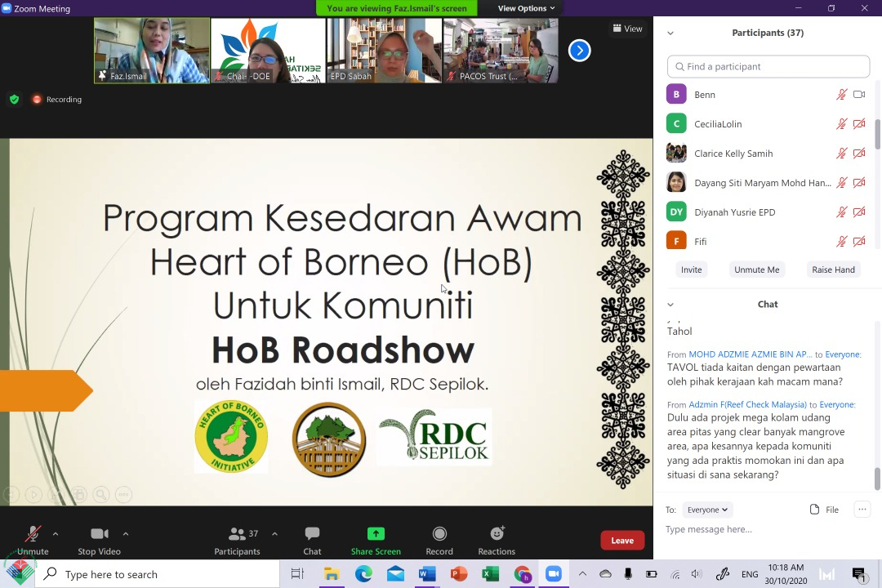The image size is (882, 588).
Task: Open Chat from the meeting toolbar
Action: click(x=312, y=540)
